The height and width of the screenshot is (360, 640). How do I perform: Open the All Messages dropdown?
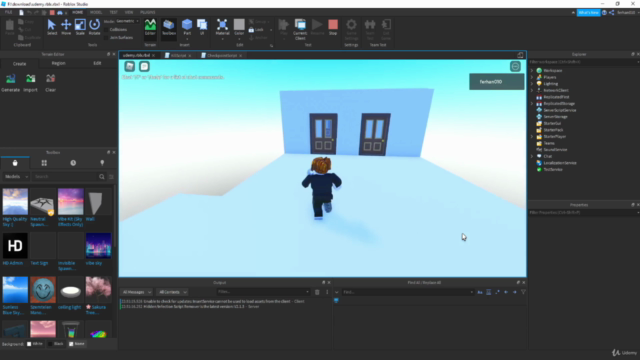coord(137,292)
